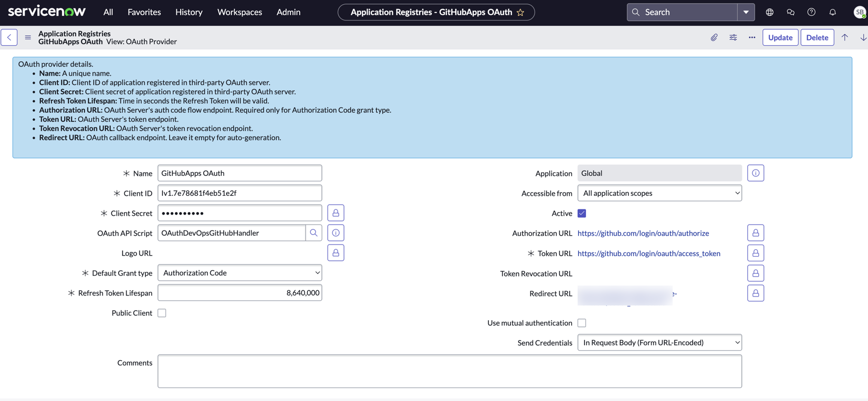This screenshot has height=401, width=868.
Task: Unlock the Token Revocation URL field
Action: 756,273
